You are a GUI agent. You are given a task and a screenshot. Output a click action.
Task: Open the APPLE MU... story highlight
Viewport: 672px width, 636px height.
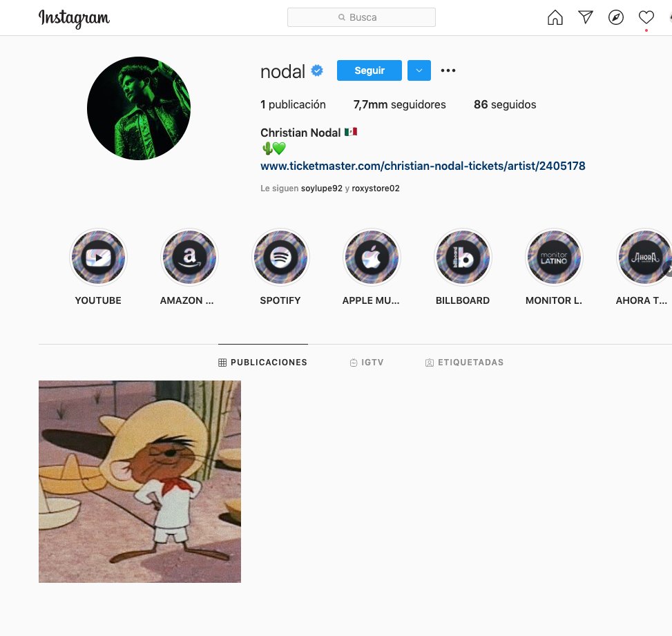click(372, 257)
